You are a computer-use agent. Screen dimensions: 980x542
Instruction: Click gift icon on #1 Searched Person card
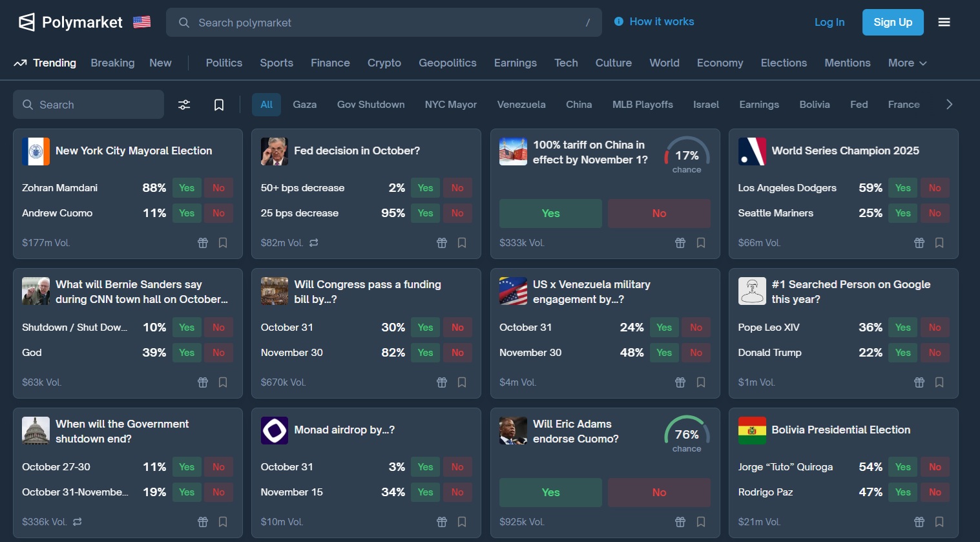919,382
